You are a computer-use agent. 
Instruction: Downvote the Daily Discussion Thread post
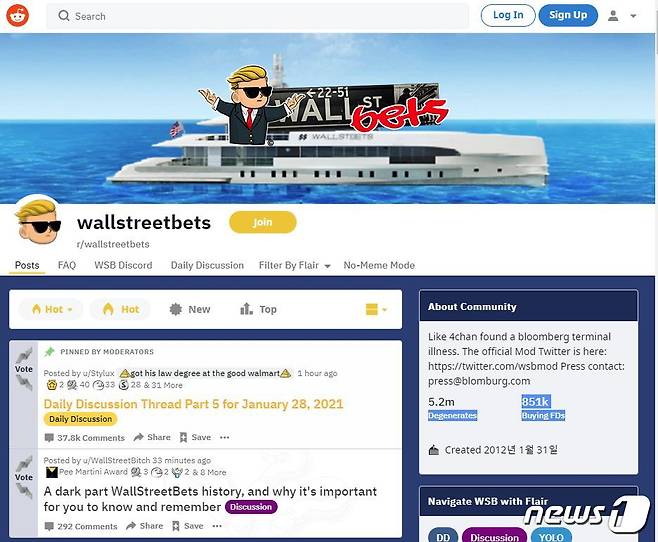point(24,383)
